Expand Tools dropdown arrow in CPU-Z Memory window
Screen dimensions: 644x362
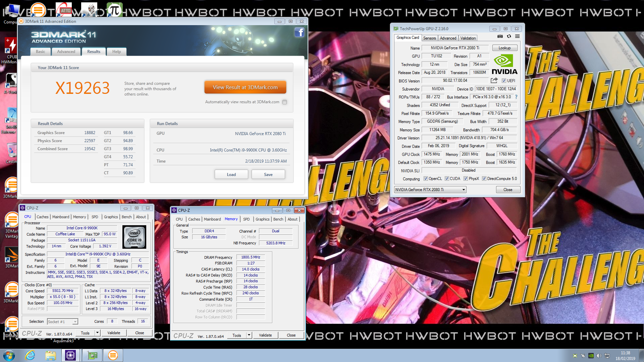(249, 335)
